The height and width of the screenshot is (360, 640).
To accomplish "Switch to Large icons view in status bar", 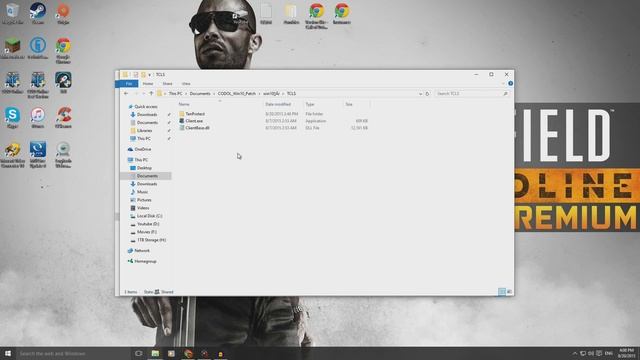I will click(509, 291).
